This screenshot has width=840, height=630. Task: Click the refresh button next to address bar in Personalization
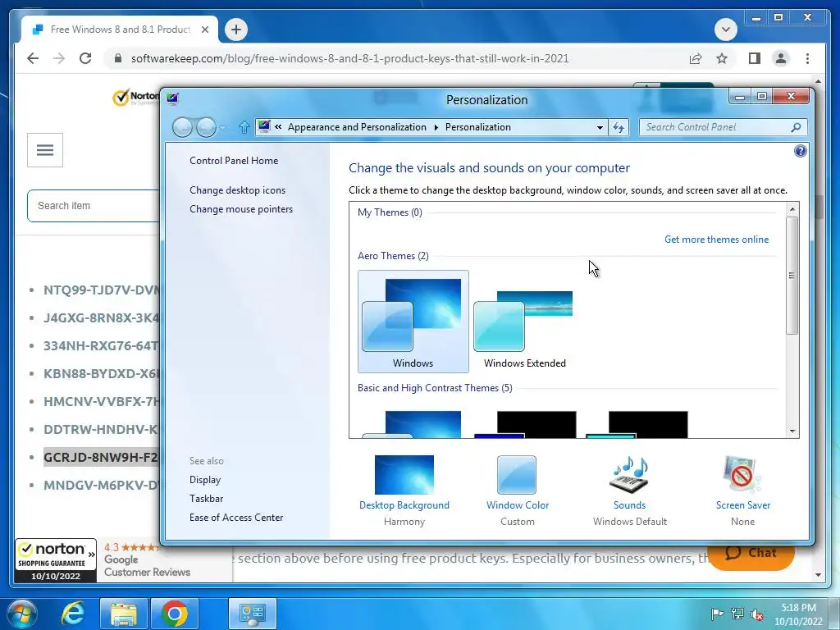click(619, 127)
